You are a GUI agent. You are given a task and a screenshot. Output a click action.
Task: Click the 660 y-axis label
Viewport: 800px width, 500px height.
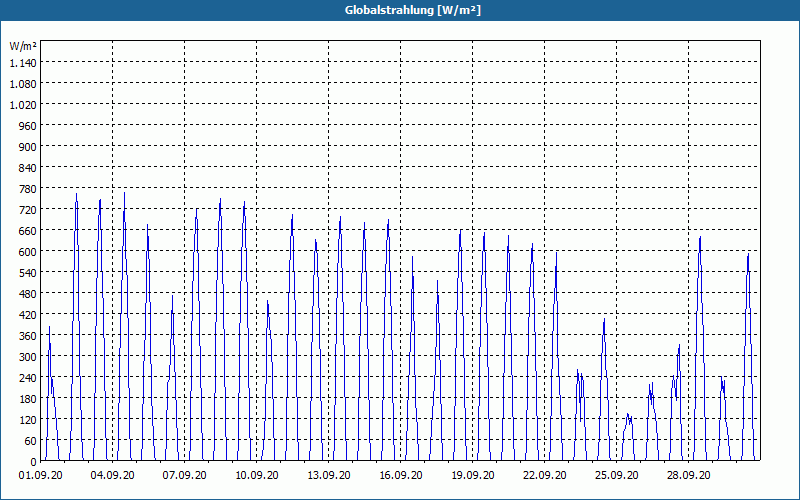click(28, 231)
